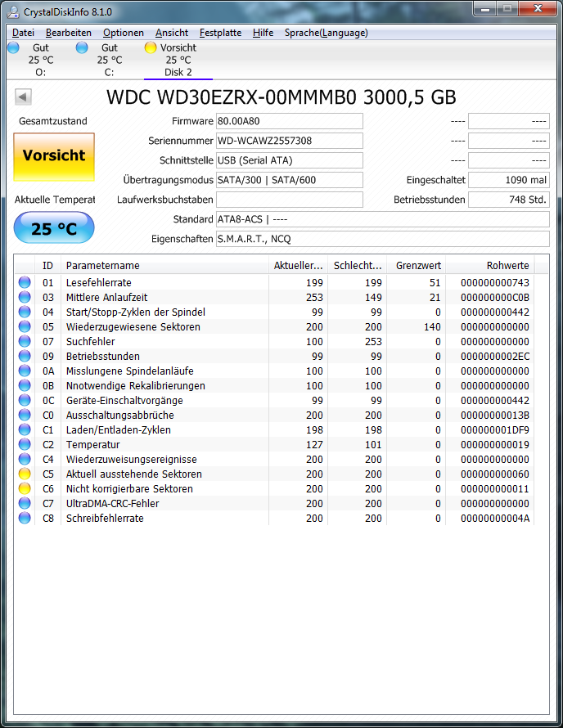
Task: Click the status icon for Temperatur row C2
Action: (25, 444)
